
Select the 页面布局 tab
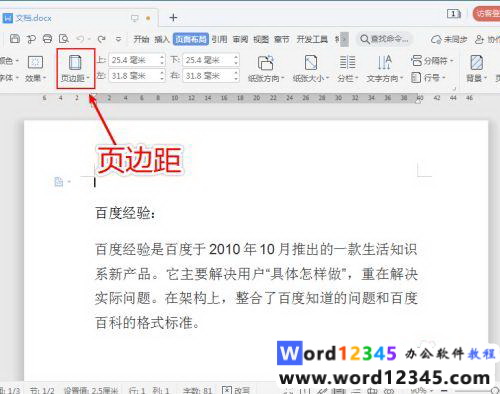click(191, 39)
